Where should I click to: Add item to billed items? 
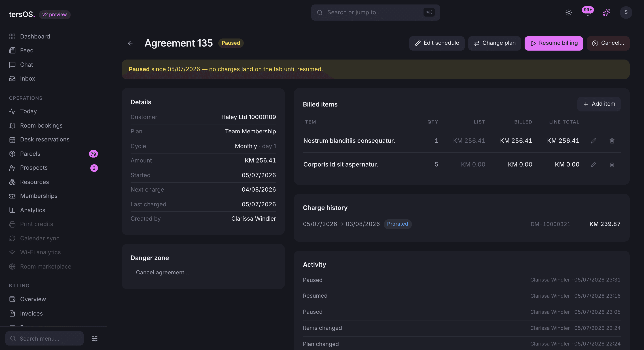tap(599, 104)
